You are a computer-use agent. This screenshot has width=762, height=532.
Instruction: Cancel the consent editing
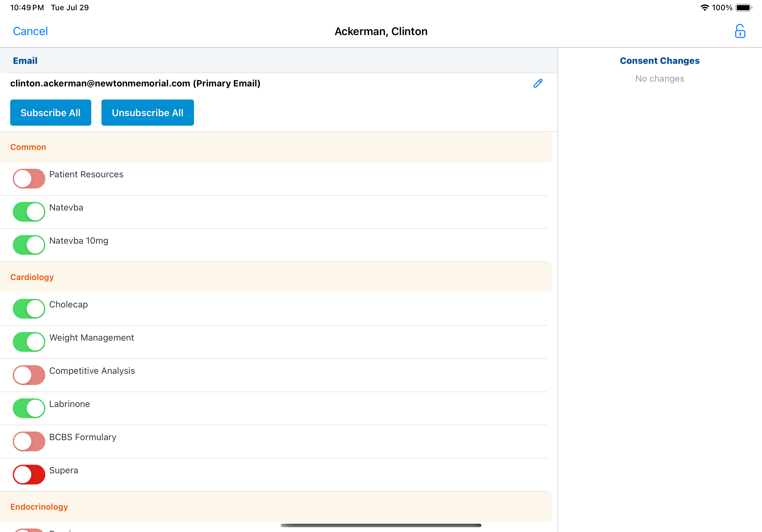pos(30,31)
